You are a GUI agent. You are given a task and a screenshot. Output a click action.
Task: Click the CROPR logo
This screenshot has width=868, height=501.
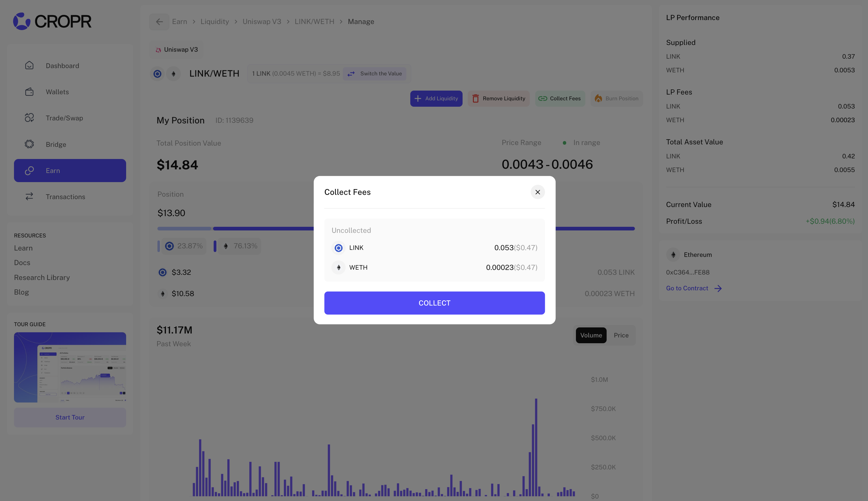pyautogui.click(x=52, y=21)
